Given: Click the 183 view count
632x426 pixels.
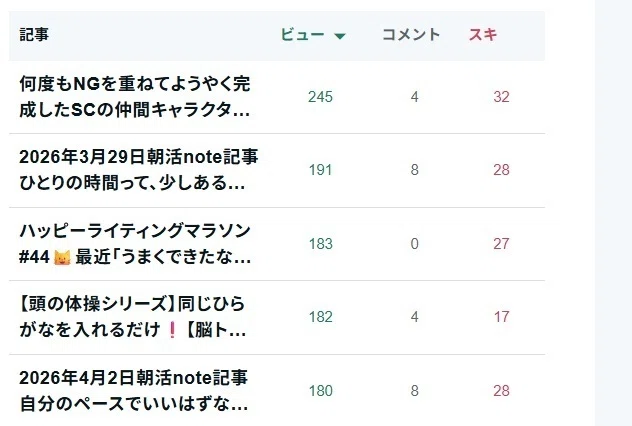Looking at the screenshot, I should coord(320,243).
